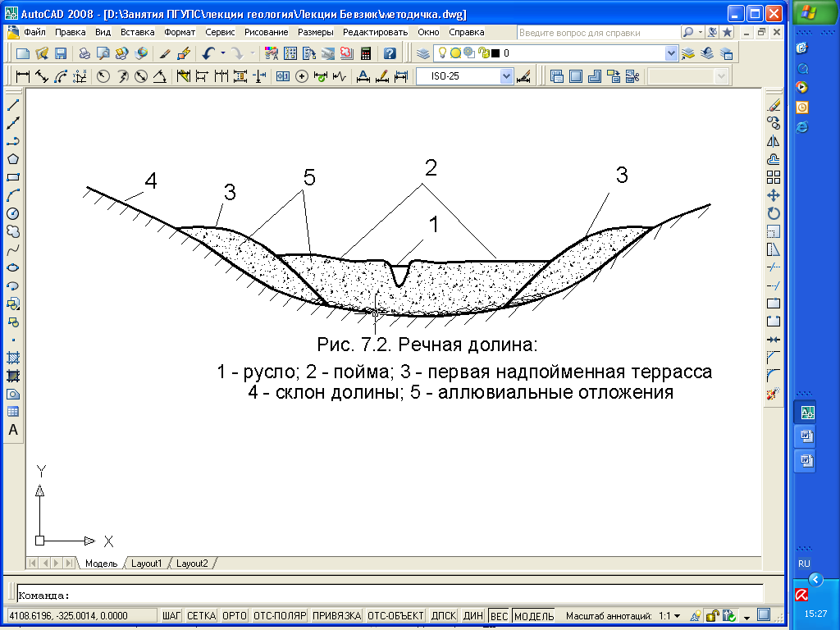Click the Plot (print) icon
The width and height of the screenshot is (840, 630).
tap(84, 53)
